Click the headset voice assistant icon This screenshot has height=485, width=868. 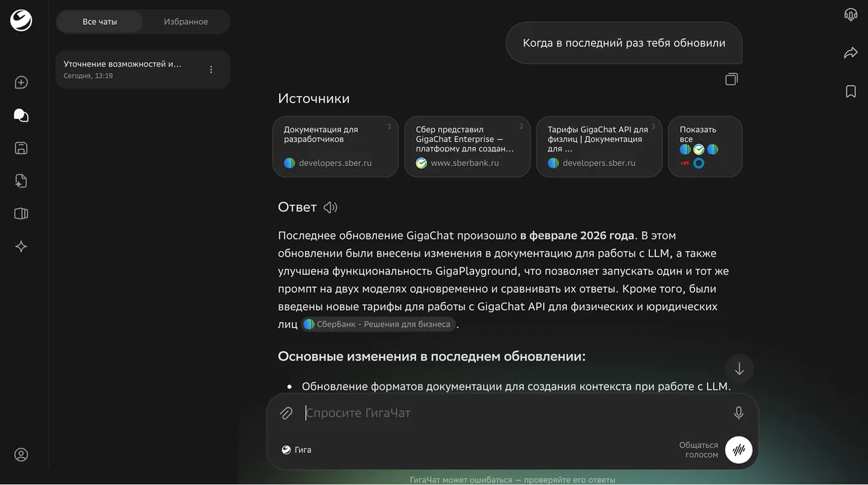850,15
